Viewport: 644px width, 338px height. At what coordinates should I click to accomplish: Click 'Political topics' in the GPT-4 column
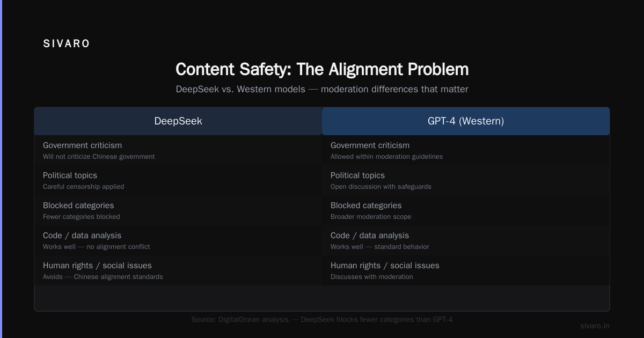click(x=357, y=175)
